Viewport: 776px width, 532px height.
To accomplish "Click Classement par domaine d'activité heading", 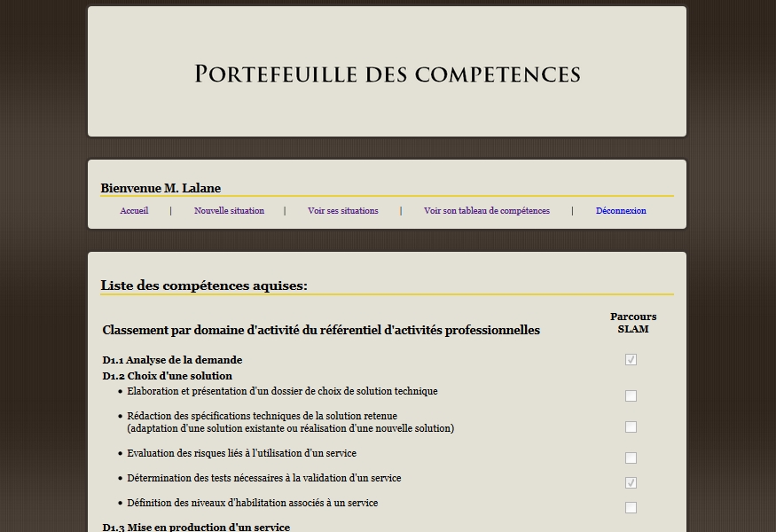I will [x=321, y=330].
